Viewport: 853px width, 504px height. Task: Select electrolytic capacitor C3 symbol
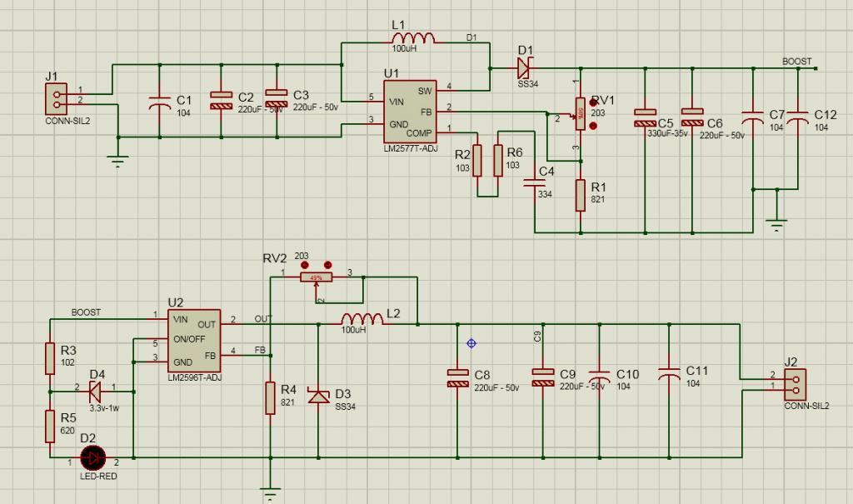coord(277,98)
